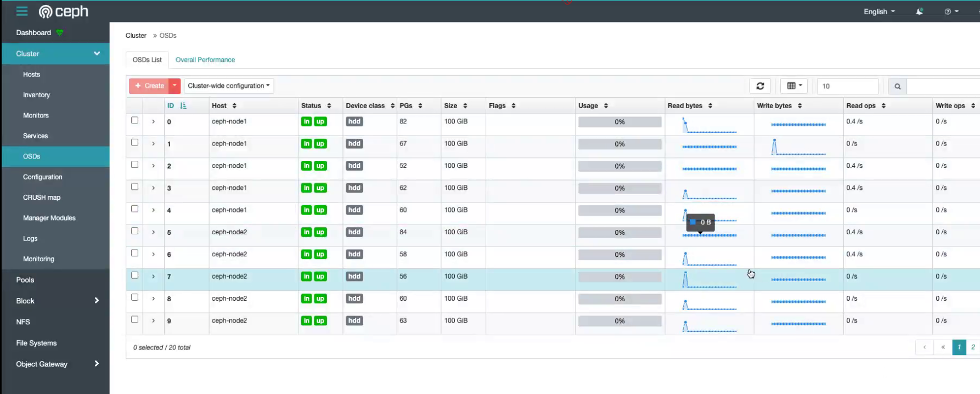Open Cluster-wide configuration dropdown

[229, 86]
